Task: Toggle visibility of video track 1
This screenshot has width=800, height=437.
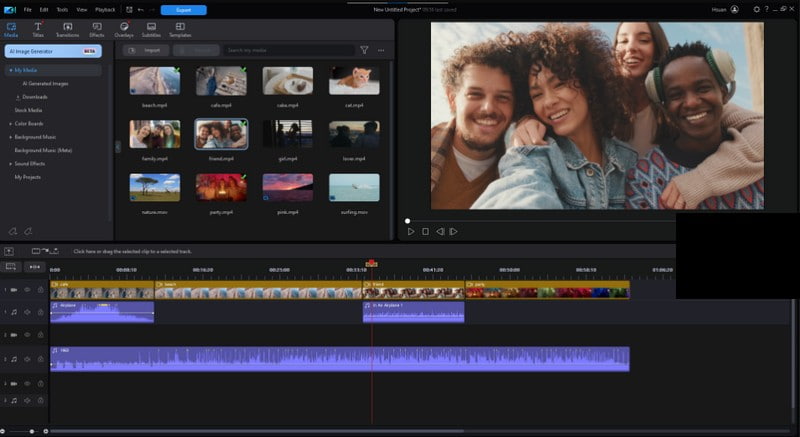Action: (x=28, y=290)
